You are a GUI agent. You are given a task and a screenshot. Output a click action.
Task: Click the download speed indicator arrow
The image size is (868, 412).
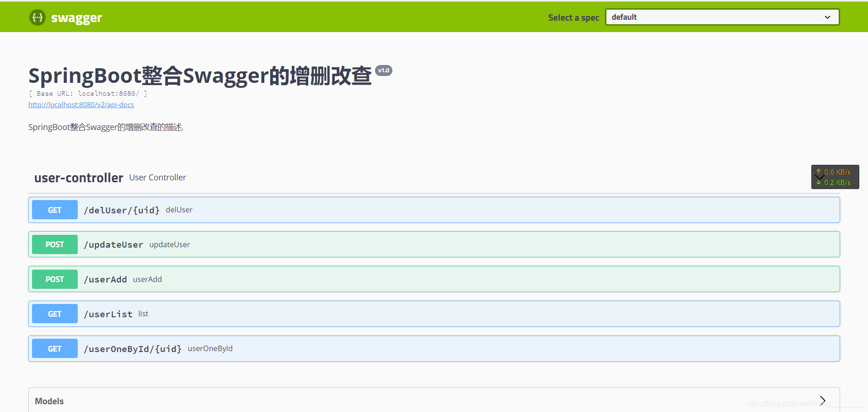819,182
